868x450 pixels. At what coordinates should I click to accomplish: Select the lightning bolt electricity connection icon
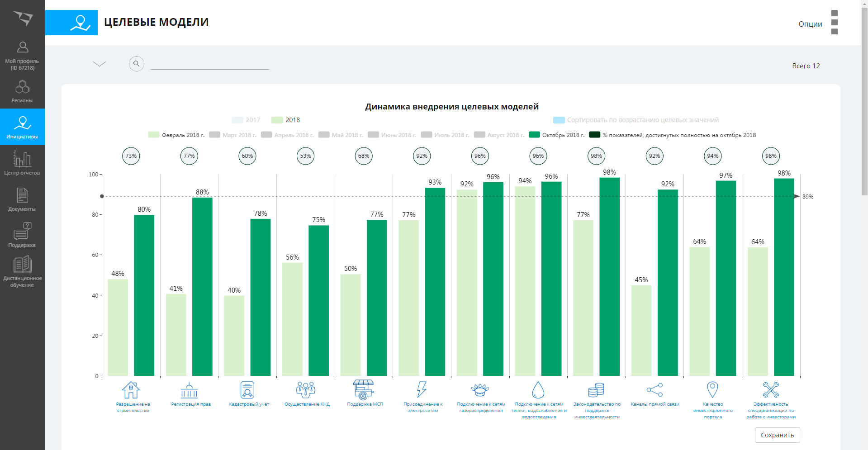(422, 389)
